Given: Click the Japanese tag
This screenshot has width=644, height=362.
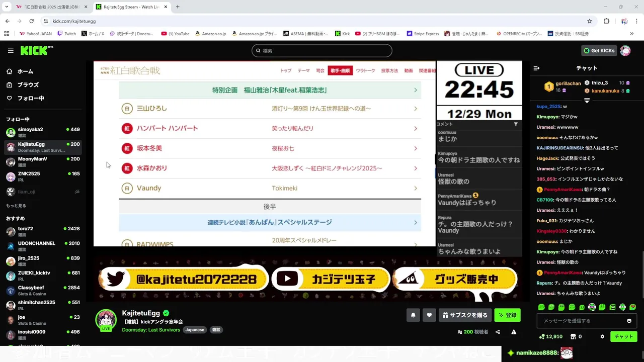Looking at the screenshot, I should 195,330.
